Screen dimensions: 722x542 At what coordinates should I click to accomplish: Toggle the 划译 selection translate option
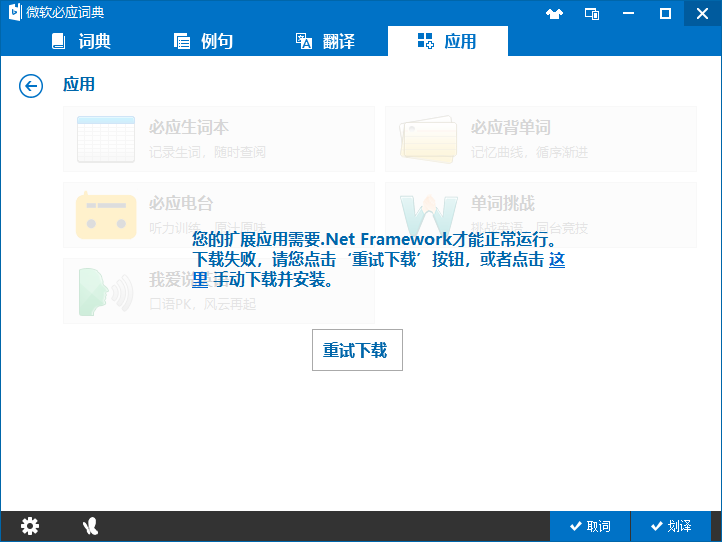point(670,526)
